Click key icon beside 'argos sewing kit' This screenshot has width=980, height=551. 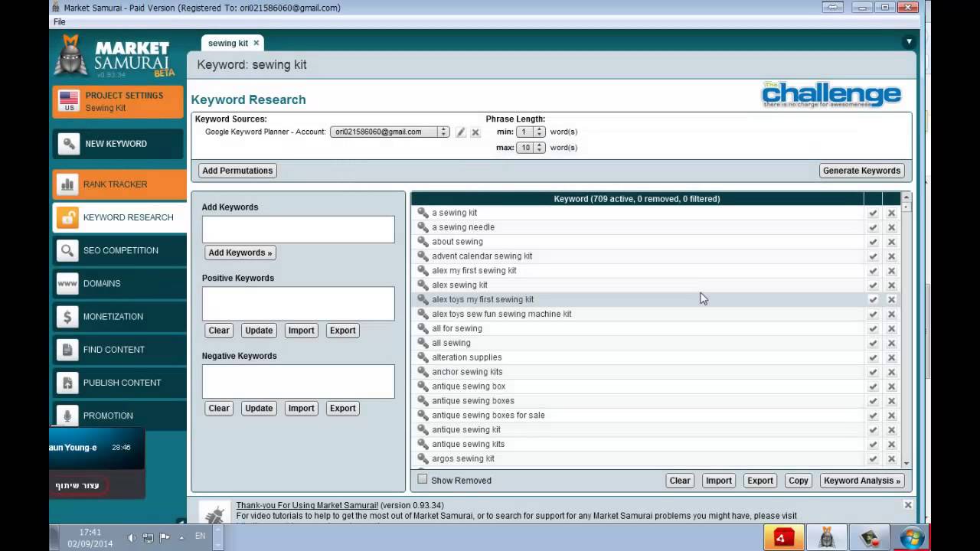click(423, 458)
